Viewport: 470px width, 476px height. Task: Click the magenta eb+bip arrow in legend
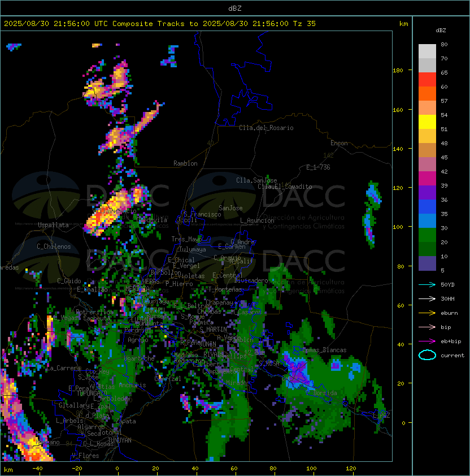[427, 341]
